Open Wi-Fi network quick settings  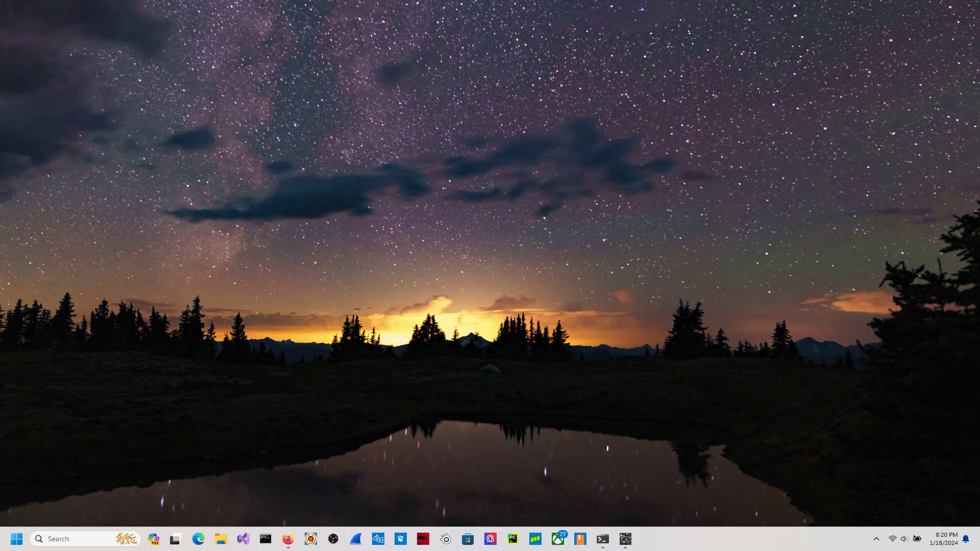(892, 539)
